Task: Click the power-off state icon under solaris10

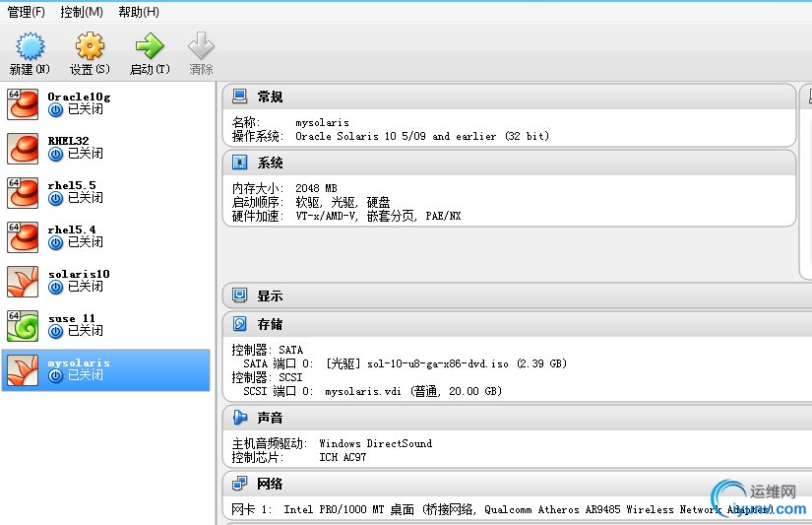Action: tap(55, 287)
